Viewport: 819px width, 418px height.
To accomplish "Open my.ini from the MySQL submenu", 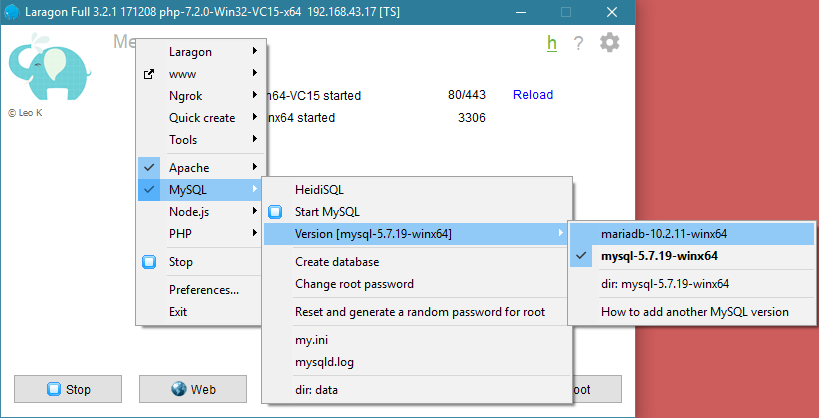I will [x=417, y=340].
